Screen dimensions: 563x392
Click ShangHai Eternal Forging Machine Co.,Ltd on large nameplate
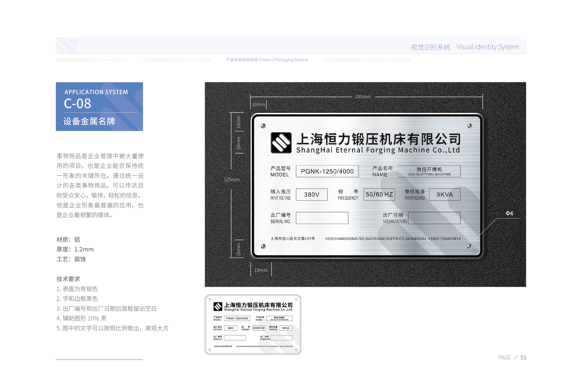tap(378, 150)
